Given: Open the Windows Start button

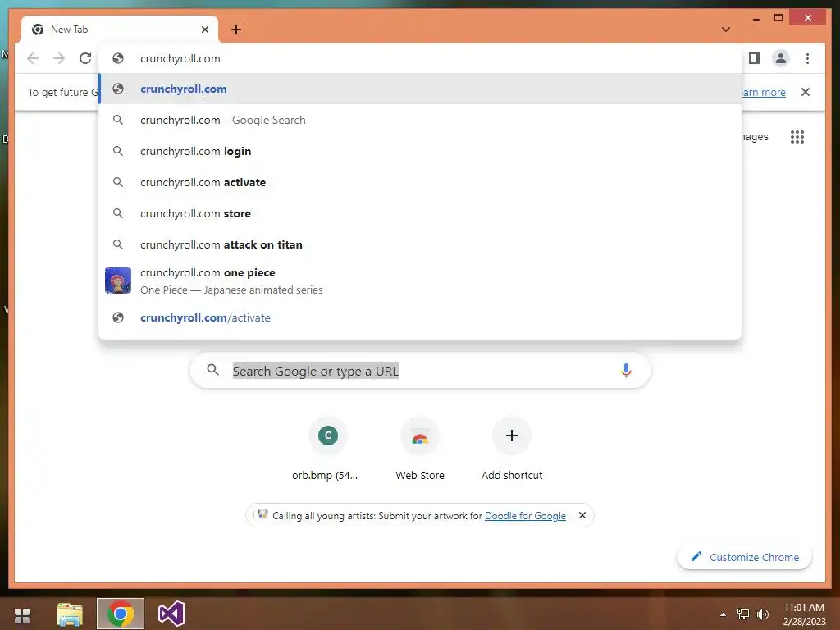Looking at the screenshot, I should coord(22,614).
